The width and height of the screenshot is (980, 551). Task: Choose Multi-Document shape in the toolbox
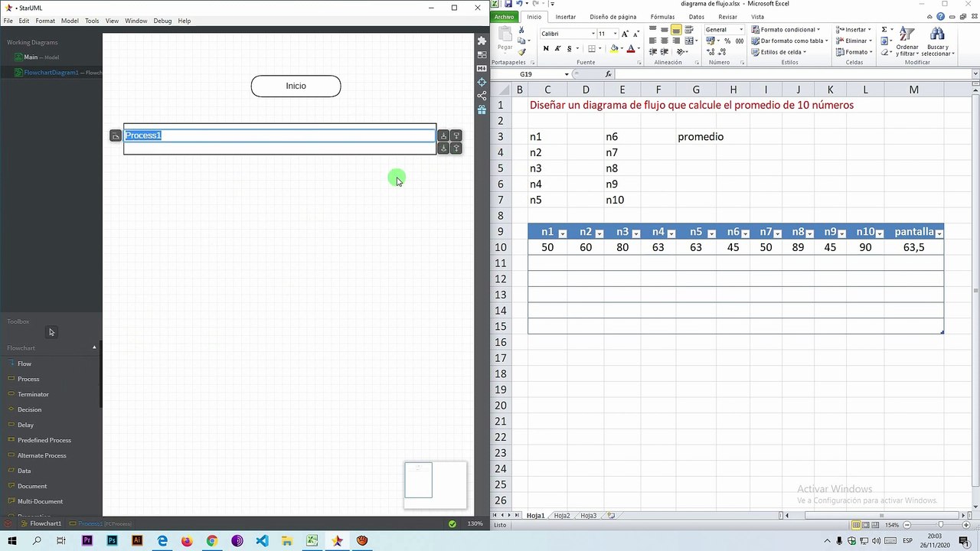click(40, 501)
